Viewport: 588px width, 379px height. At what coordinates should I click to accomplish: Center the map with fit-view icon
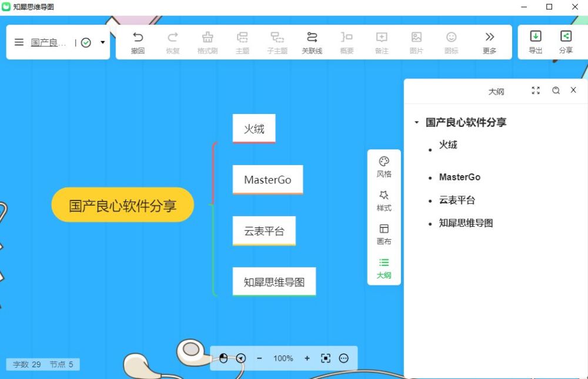coord(326,358)
